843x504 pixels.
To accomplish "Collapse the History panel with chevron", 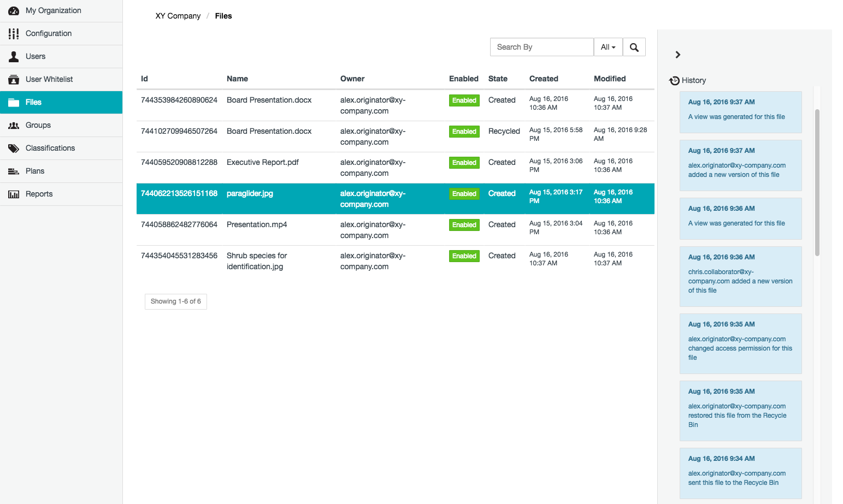I will [x=678, y=55].
